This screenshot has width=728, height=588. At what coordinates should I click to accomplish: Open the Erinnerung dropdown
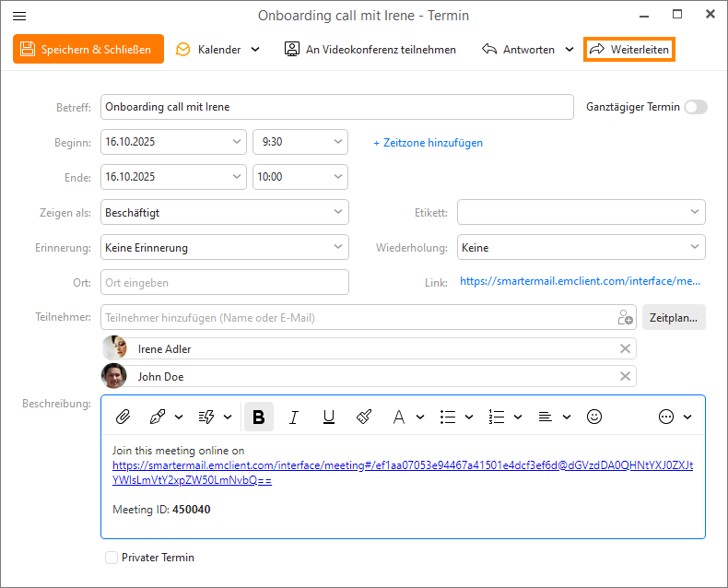[336, 247]
